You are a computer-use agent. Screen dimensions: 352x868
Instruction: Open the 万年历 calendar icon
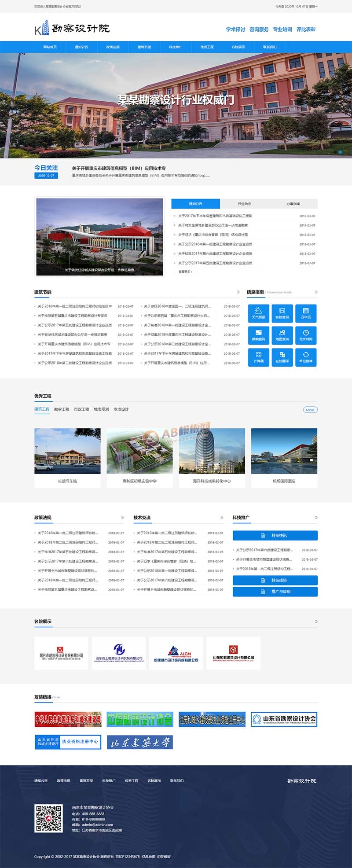coord(306,313)
